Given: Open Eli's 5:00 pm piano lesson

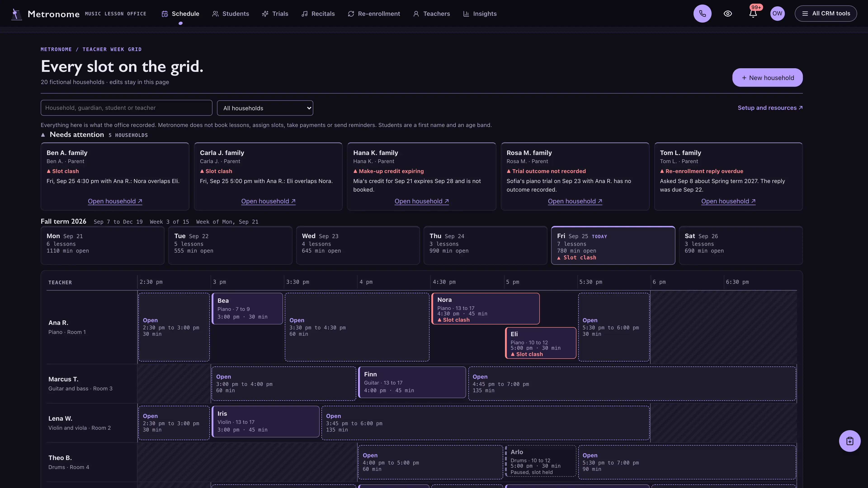Looking at the screenshot, I should [540, 343].
